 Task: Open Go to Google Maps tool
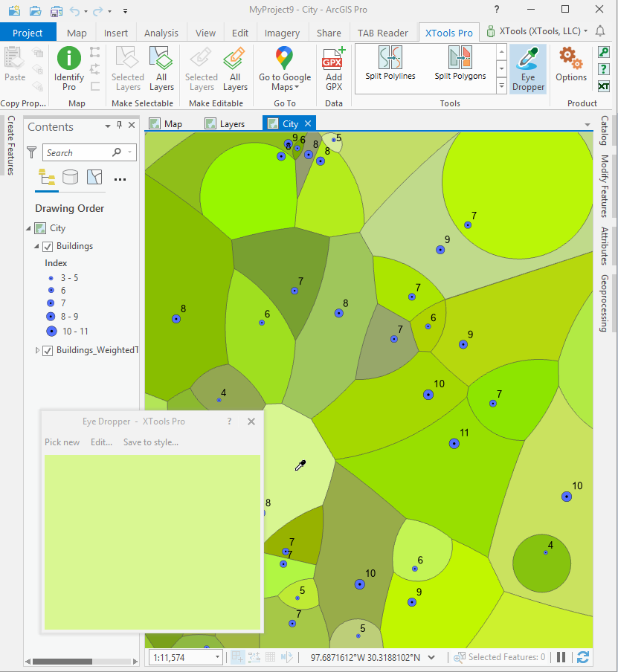(285, 59)
